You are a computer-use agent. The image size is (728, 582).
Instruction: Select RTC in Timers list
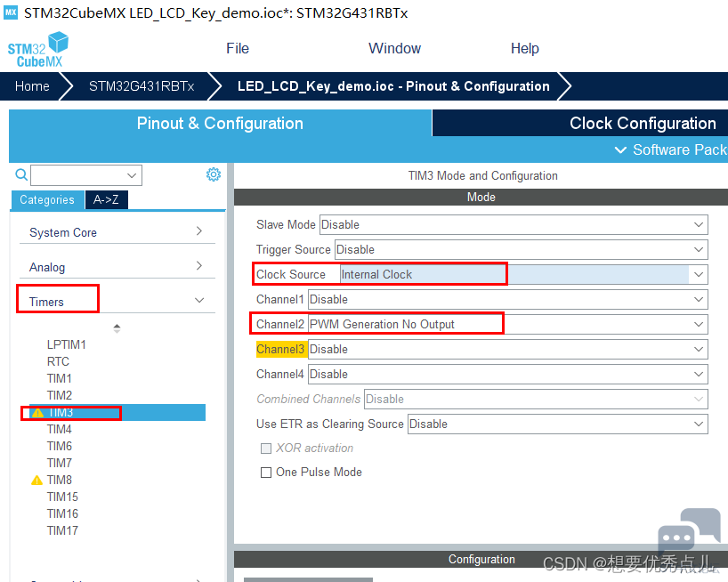(58, 361)
